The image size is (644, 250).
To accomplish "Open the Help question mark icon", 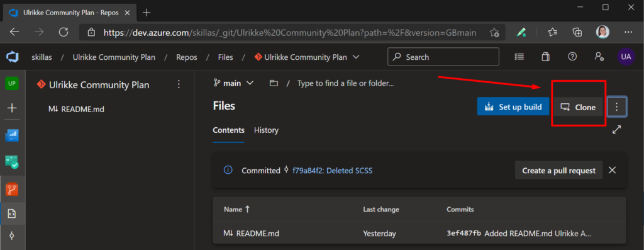I will [x=572, y=57].
